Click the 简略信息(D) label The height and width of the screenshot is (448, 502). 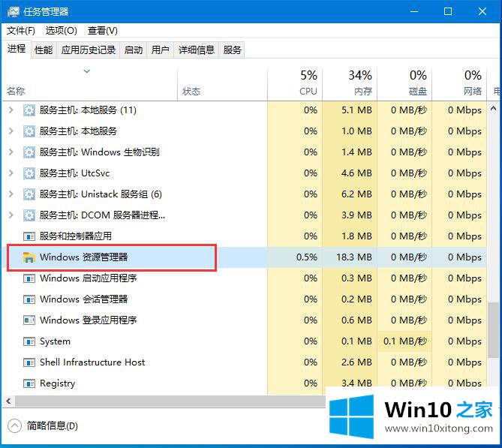coord(53,426)
